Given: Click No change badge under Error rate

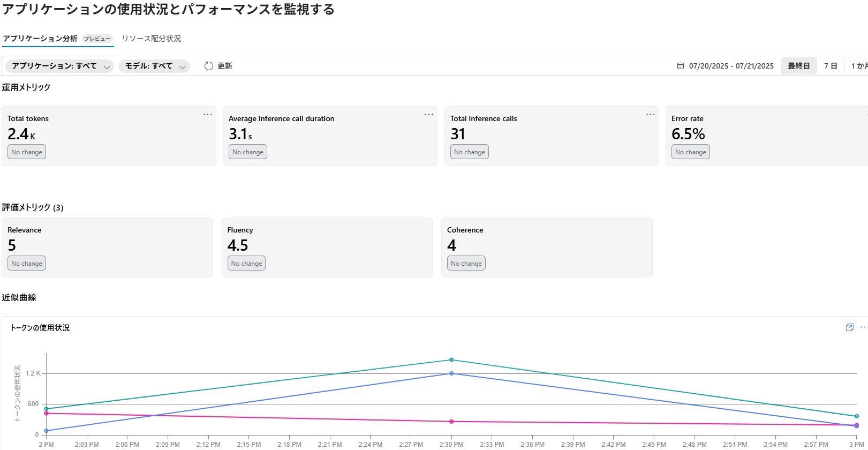Looking at the screenshot, I should tap(691, 152).
